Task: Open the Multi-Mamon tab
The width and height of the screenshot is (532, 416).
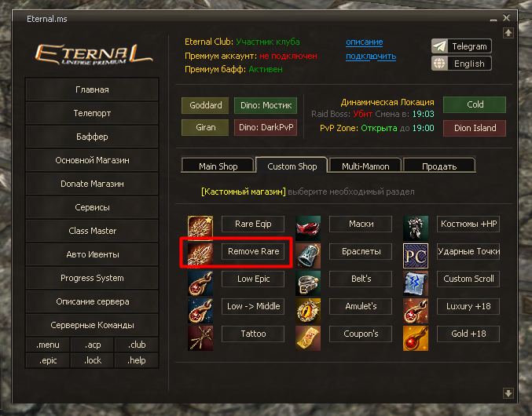Action: click(365, 166)
